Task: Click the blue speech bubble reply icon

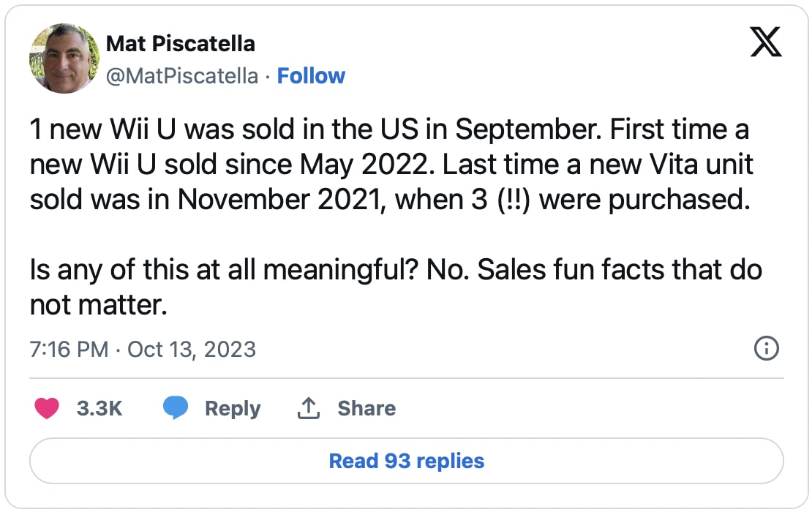Action: point(176,408)
